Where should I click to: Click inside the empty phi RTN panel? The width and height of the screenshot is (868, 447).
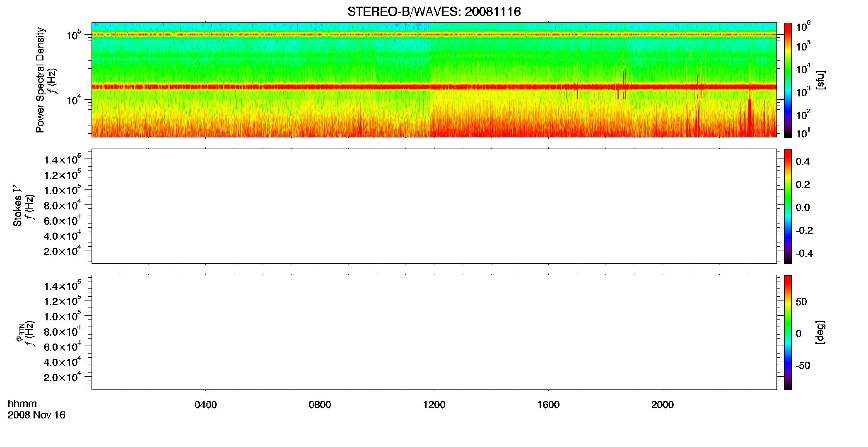[x=434, y=332]
